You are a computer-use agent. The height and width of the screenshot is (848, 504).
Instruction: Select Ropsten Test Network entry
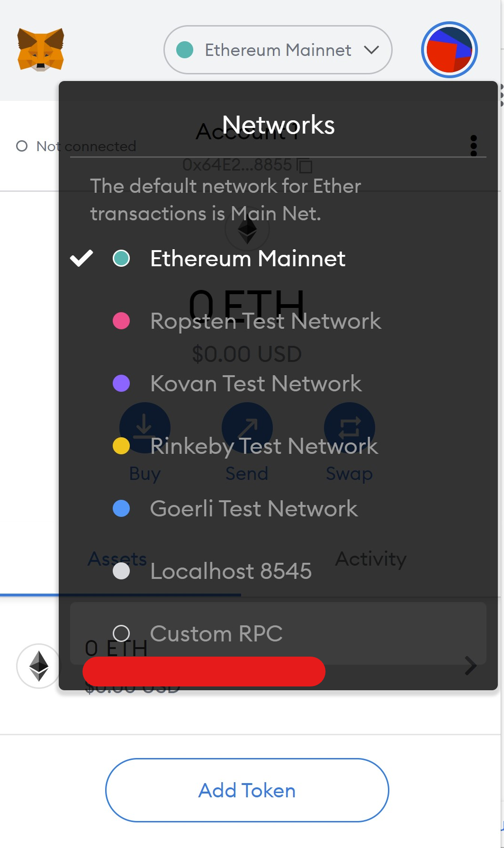(265, 321)
